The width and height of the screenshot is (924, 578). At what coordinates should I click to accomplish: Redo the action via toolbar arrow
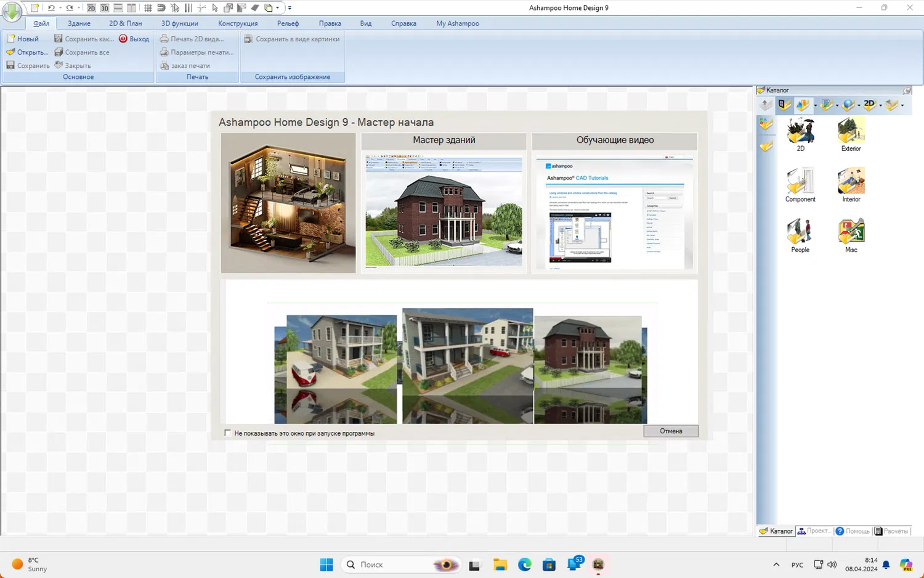[70, 8]
